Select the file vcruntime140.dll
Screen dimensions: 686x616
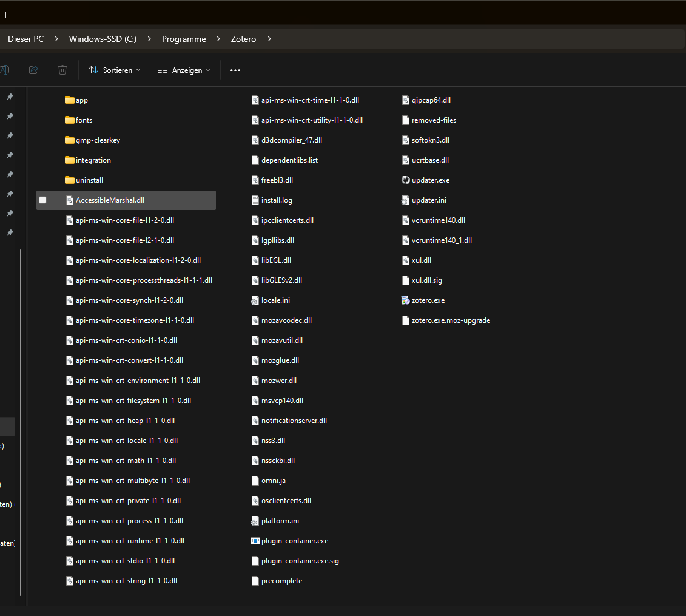tap(439, 220)
